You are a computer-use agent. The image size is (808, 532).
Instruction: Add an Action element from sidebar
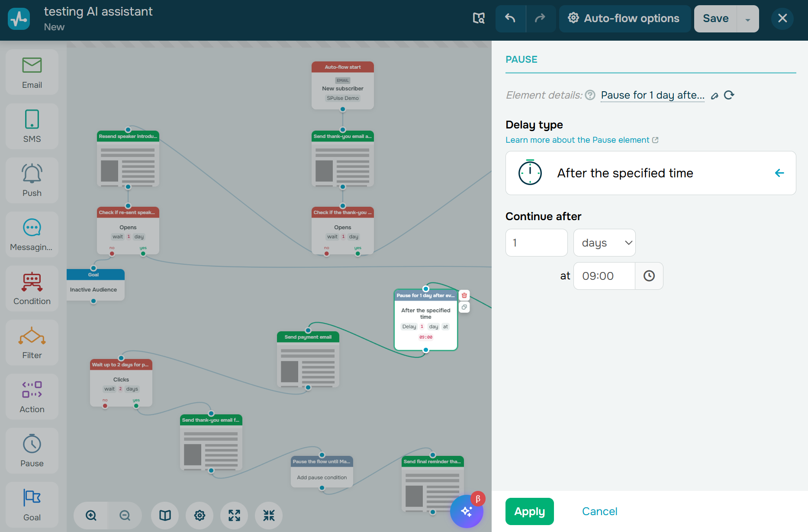[x=32, y=397]
